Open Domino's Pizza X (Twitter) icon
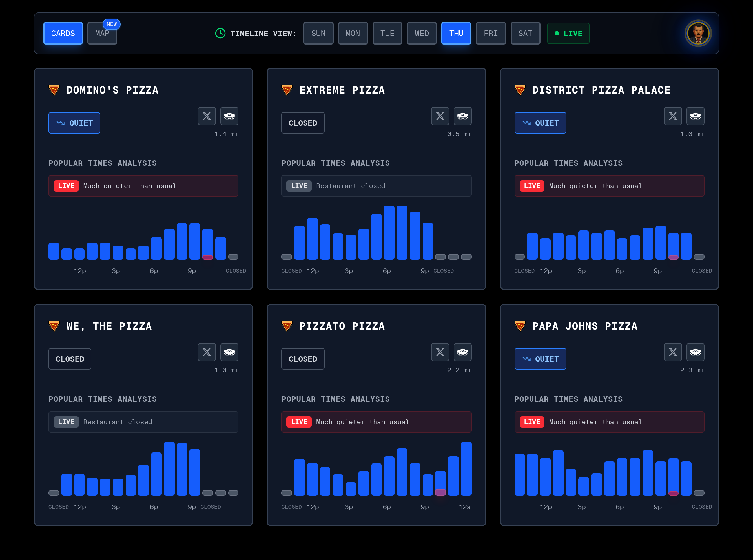This screenshot has height=560, width=753. click(207, 116)
